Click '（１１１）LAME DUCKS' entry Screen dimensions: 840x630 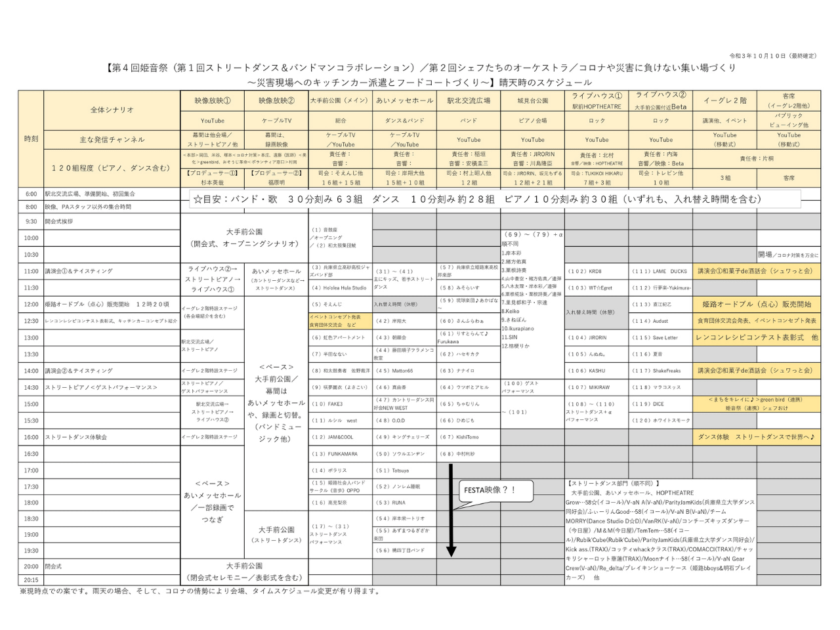click(660, 271)
